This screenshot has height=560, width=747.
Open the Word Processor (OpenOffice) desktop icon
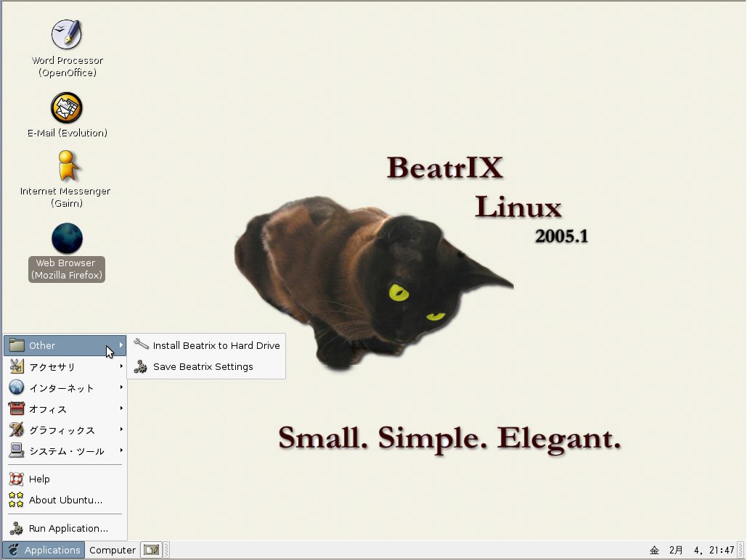click(66, 34)
